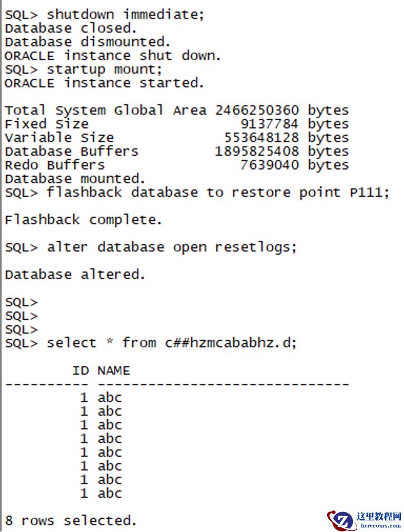Click the Database Buffers row
Image resolution: width=404 pixels, height=532 pixels.
[176, 152]
